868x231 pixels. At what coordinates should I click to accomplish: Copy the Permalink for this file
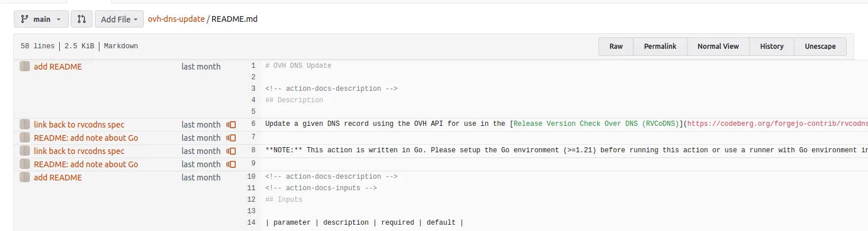click(x=660, y=47)
